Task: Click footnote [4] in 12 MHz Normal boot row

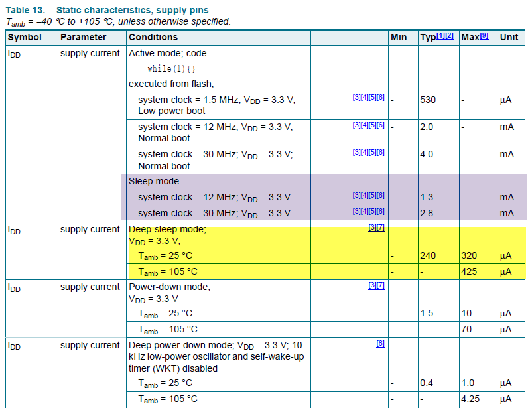Action: point(364,125)
